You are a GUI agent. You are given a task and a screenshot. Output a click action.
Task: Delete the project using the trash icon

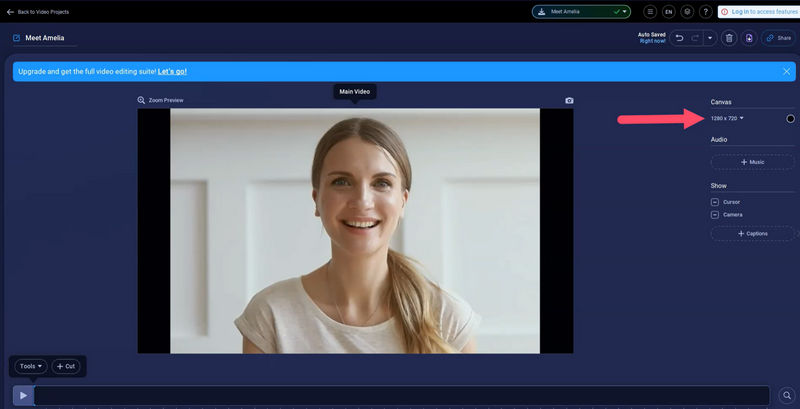coord(729,38)
